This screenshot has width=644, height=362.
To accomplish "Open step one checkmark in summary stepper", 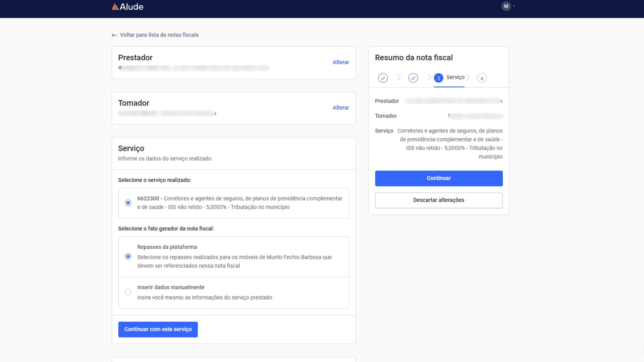I will pyautogui.click(x=383, y=78).
